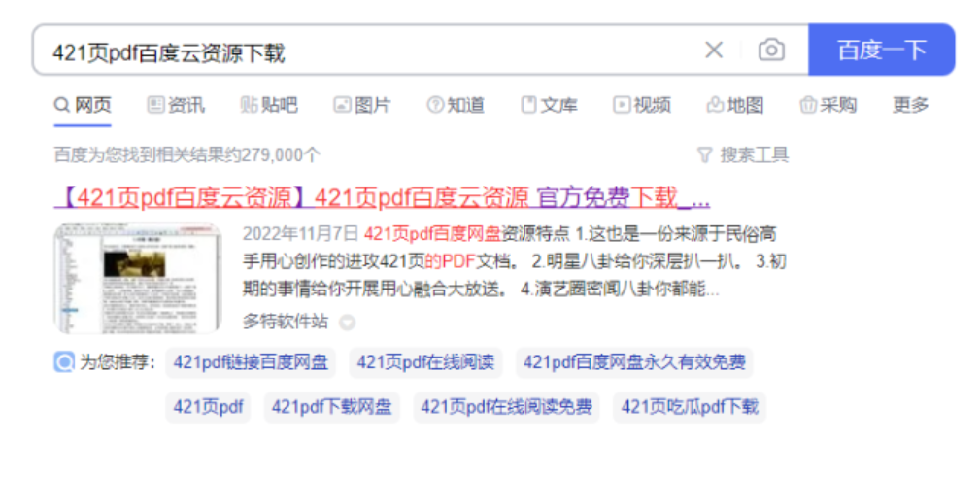Screen dimensions: 980x477
Task: Expand the 更多 menu
Action: point(911,105)
